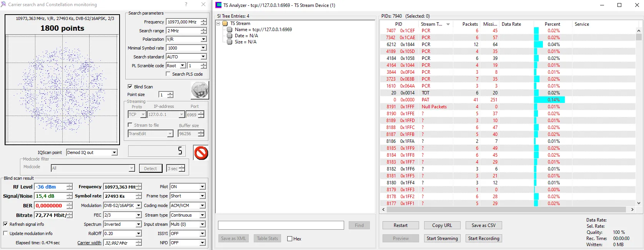Collapse the TS Stream tree node
Viewport: 644px width, 250px height.
coord(218,23)
